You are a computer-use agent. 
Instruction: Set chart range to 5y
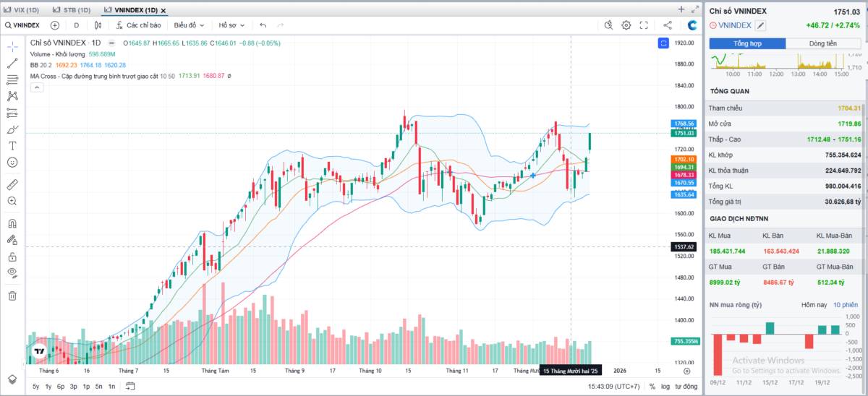[x=36, y=387]
